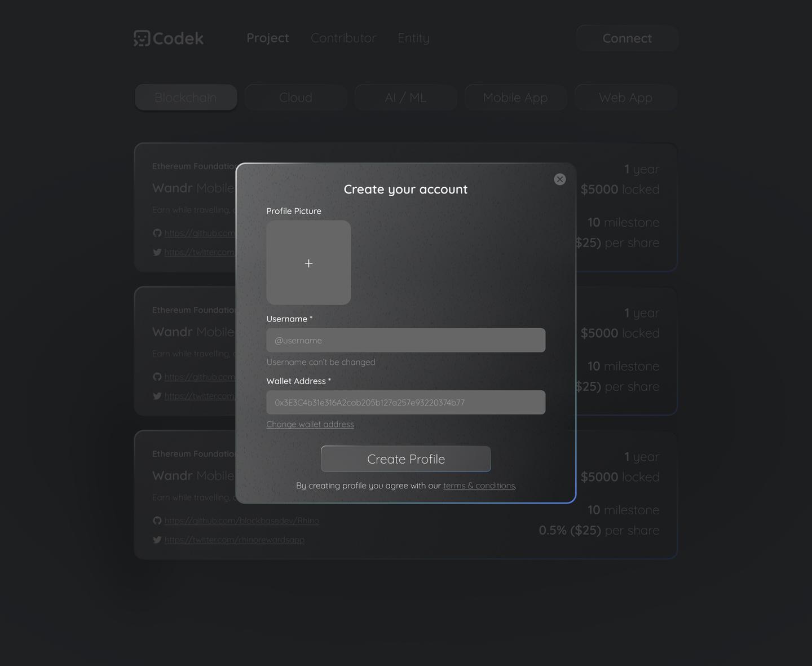Click the 'Profile Picture' label
The image size is (812, 666).
294,211
